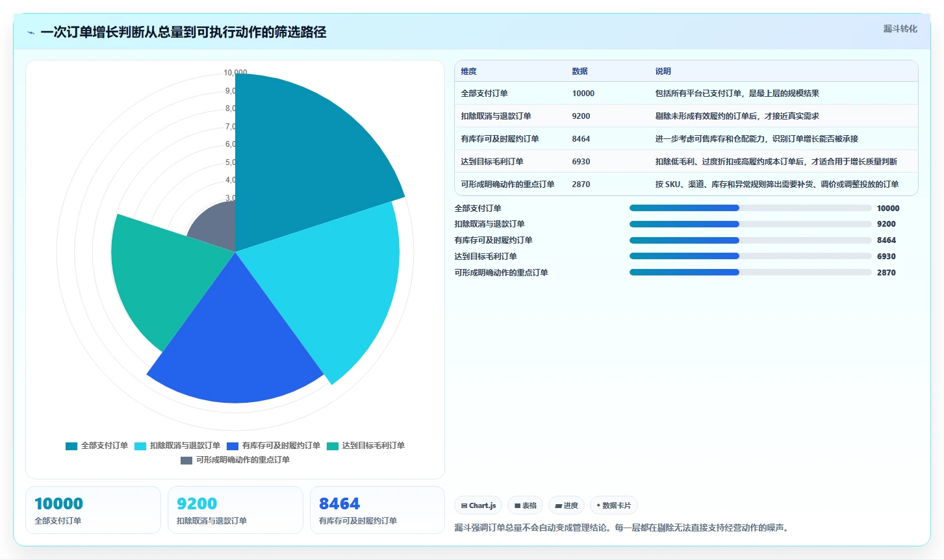This screenshot has width=944, height=560.
Task: Click the 达到目标毛利订单 progress bar
Action: point(750,256)
